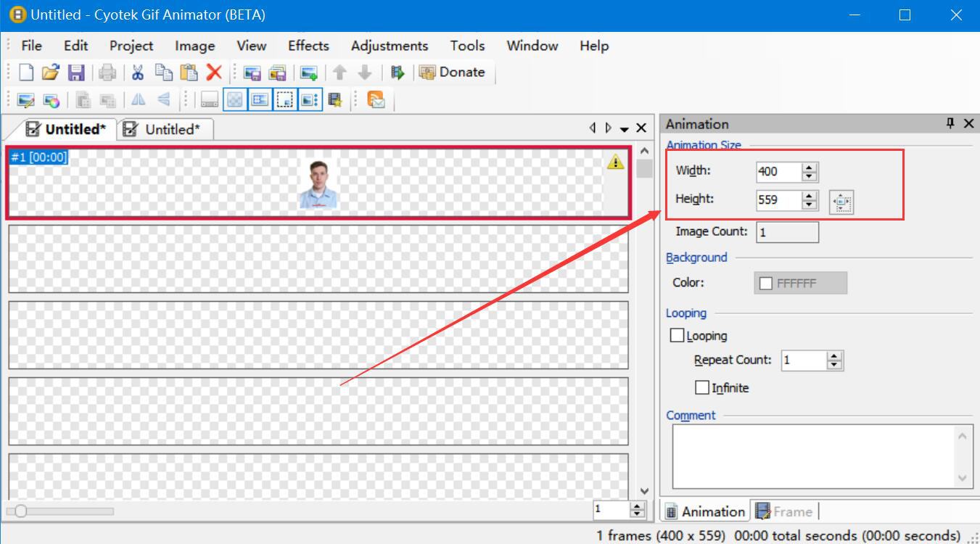Image resolution: width=980 pixels, height=544 pixels.
Task: Click the picture-with-pencil edit image icon
Action: point(26,99)
